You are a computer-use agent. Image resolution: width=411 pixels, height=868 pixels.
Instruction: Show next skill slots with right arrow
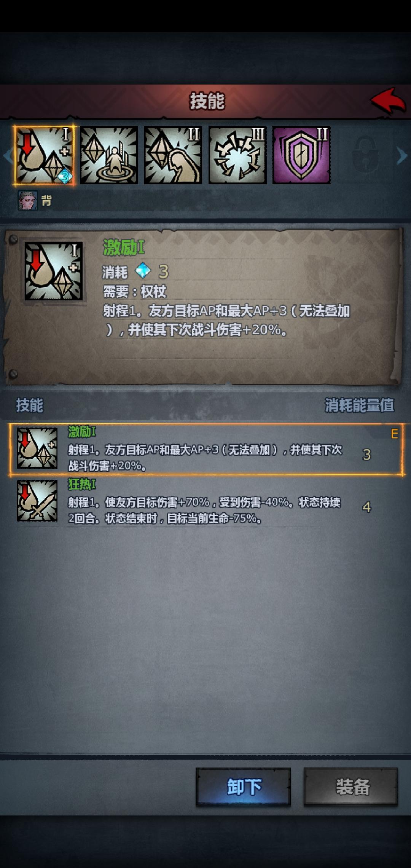tap(402, 156)
